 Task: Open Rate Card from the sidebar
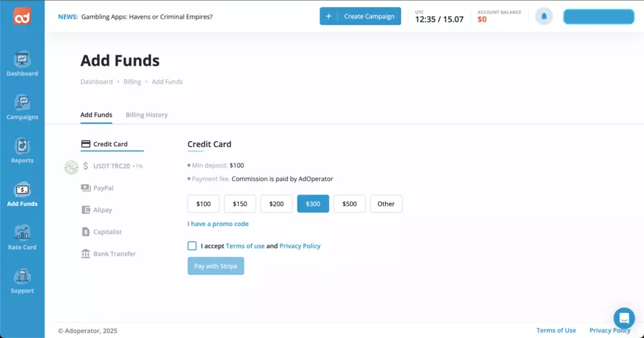pos(22,238)
